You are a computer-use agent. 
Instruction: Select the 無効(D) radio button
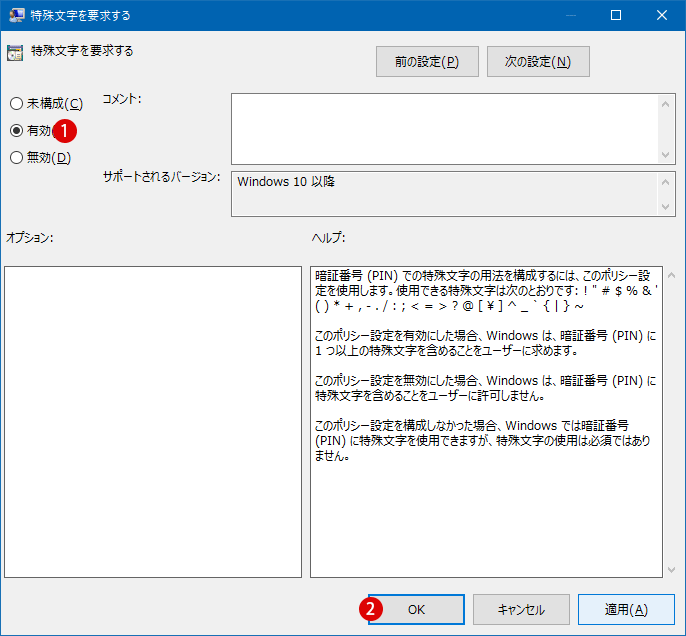click(x=17, y=157)
